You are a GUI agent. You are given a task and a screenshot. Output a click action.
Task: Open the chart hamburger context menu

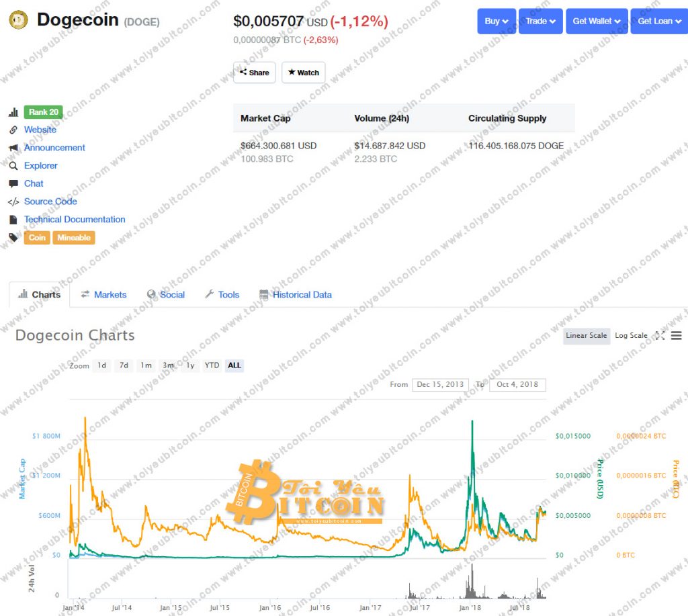click(676, 336)
